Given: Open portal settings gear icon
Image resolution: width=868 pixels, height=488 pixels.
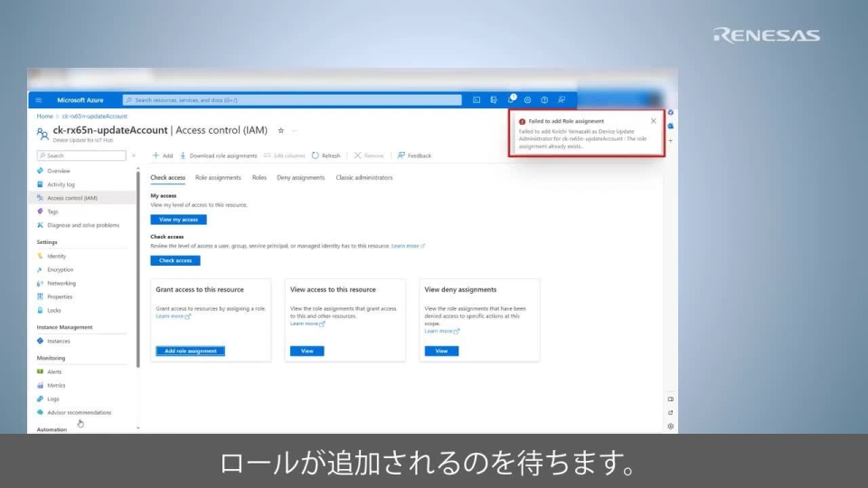Looking at the screenshot, I should (x=528, y=100).
